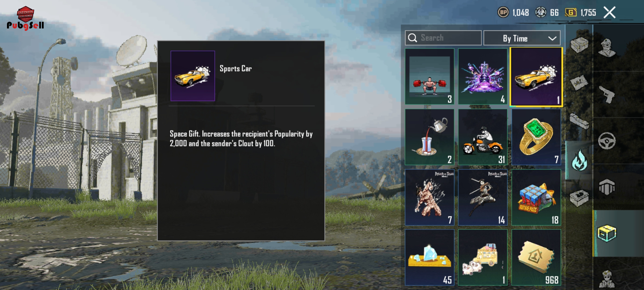Viewport: 644px width, 290px height.
Task: Select the Royale Pass crate item
Action: click(x=536, y=197)
